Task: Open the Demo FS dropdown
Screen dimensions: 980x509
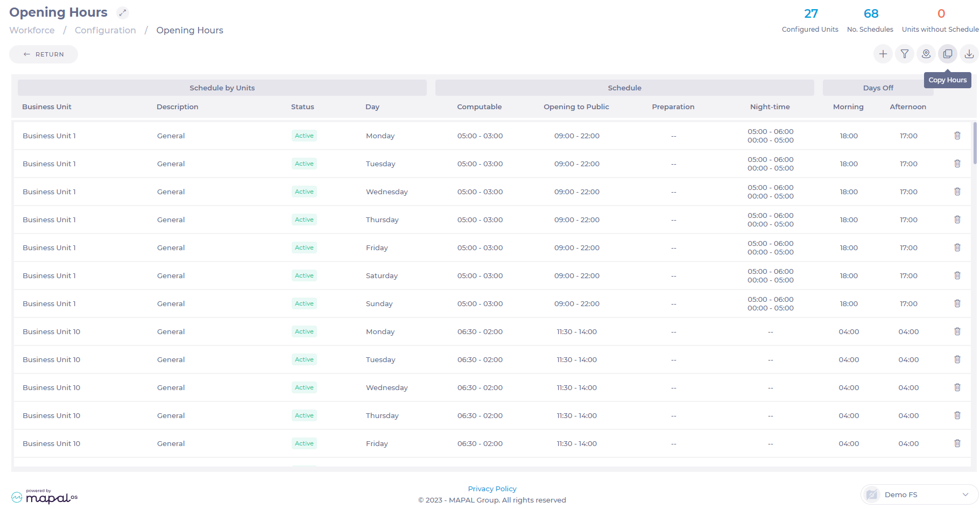Action: pyautogui.click(x=919, y=494)
